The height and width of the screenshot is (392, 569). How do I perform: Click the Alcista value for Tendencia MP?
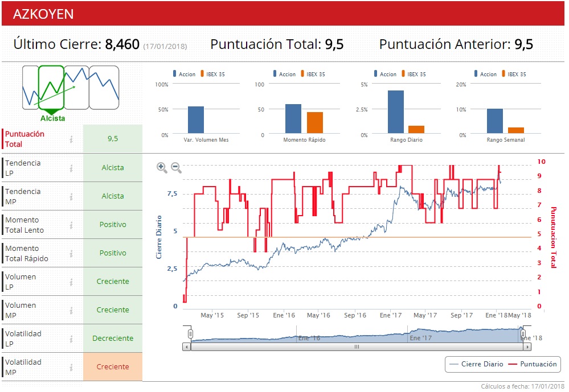[x=113, y=196]
